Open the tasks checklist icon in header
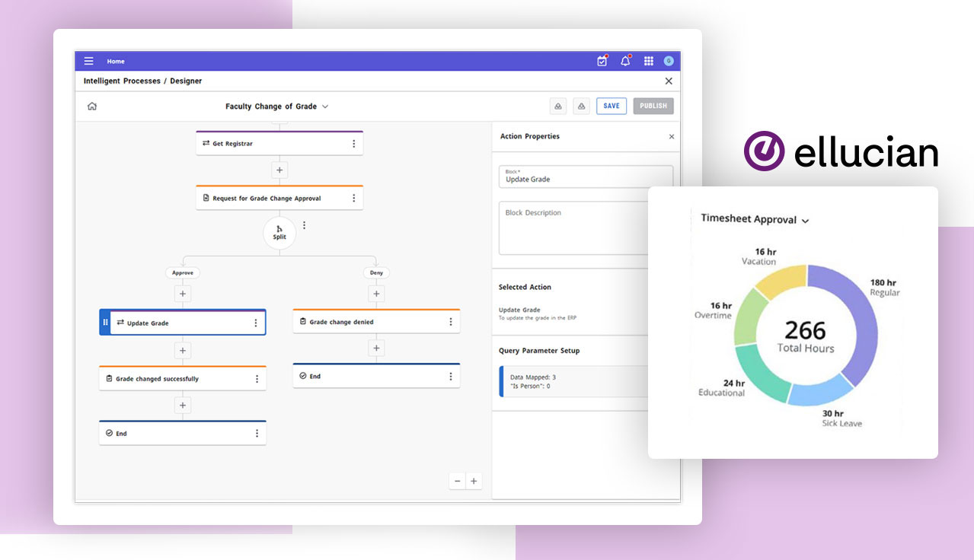The height and width of the screenshot is (560, 974). pyautogui.click(x=602, y=61)
